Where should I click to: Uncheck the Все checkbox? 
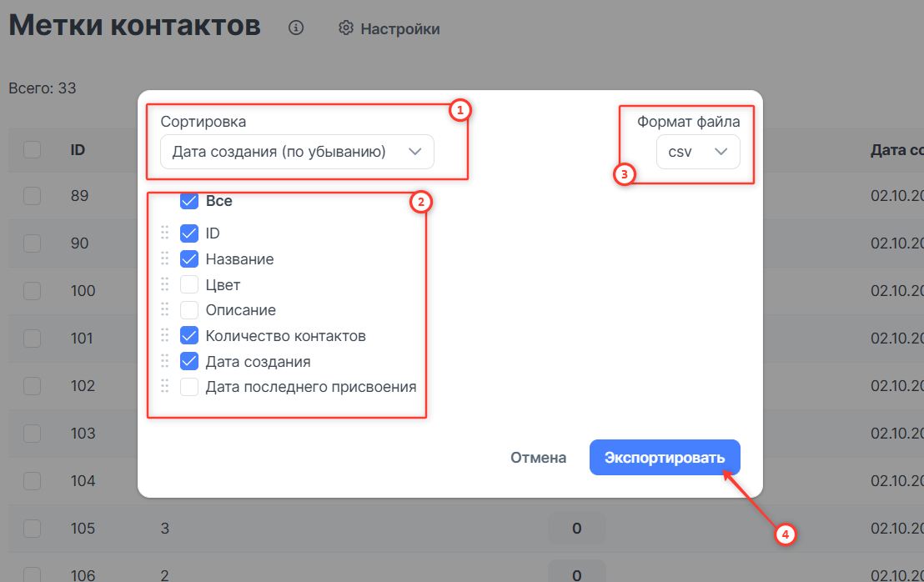189,201
